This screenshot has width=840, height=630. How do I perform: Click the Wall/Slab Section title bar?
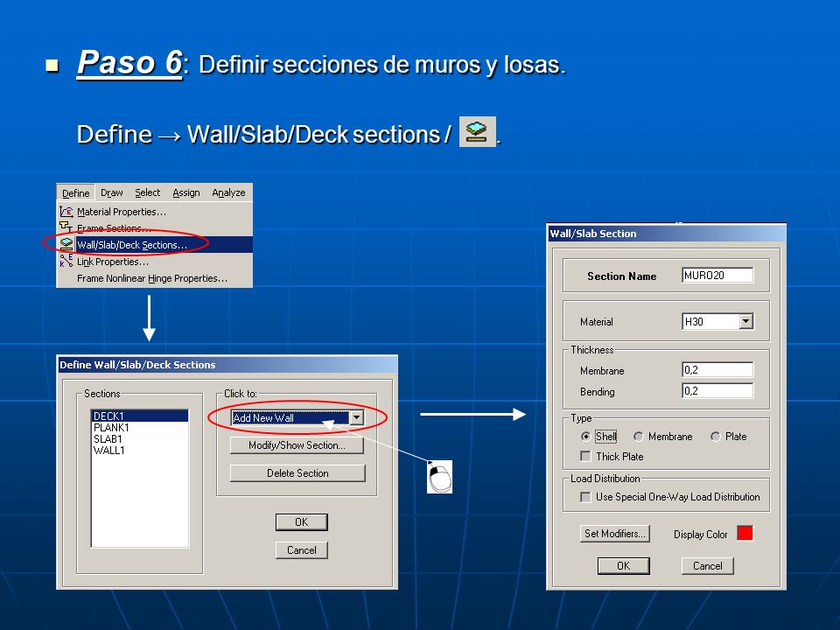pyautogui.click(x=667, y=234)
